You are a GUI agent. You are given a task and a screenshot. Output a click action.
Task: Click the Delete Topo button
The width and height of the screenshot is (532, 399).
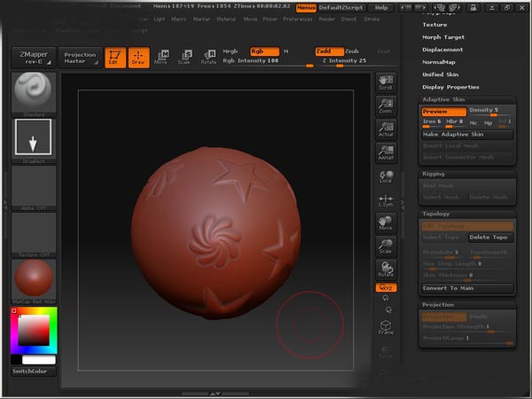[490, 238]
